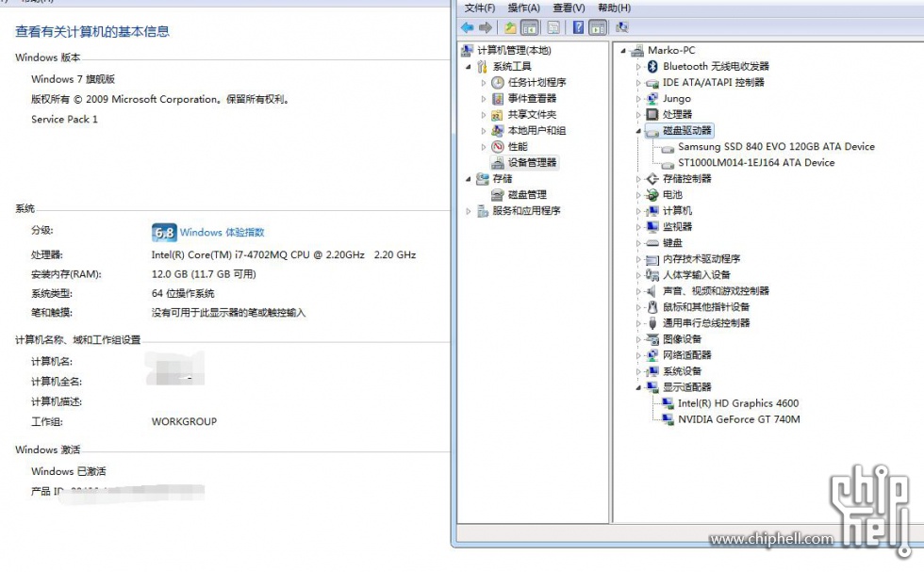Expand the 内存技术驱动程序 category

638,259
